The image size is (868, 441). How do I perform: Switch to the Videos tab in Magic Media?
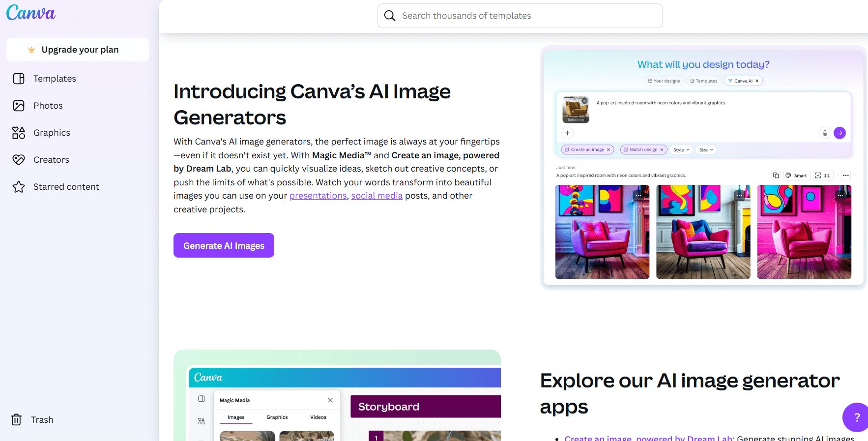pyautogui.click(x=318, y=417)
